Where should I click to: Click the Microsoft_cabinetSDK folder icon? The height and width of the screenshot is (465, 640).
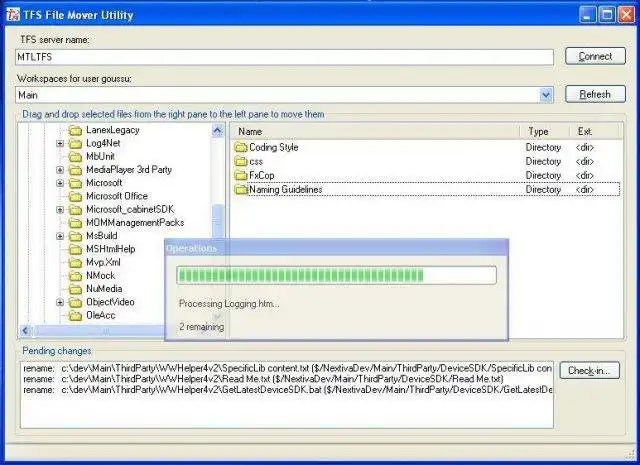75,210
